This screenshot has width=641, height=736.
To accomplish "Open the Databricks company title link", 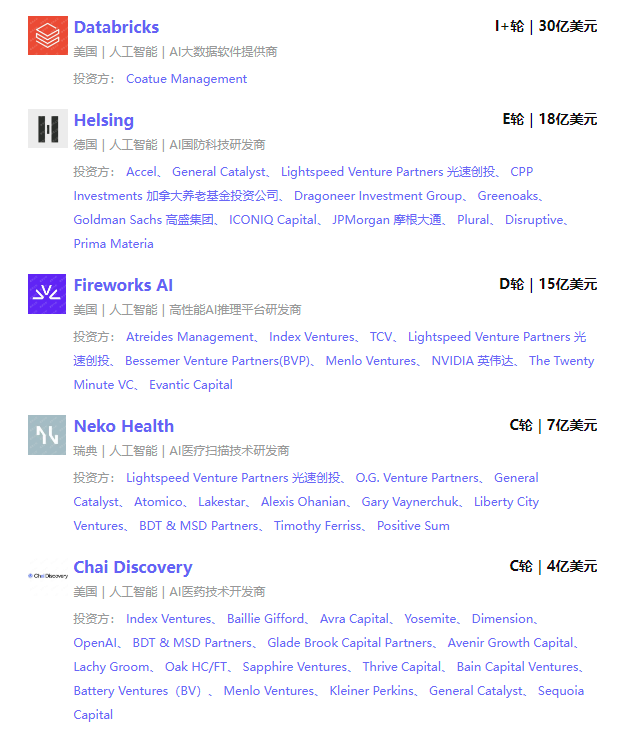I will coord(116,27).
